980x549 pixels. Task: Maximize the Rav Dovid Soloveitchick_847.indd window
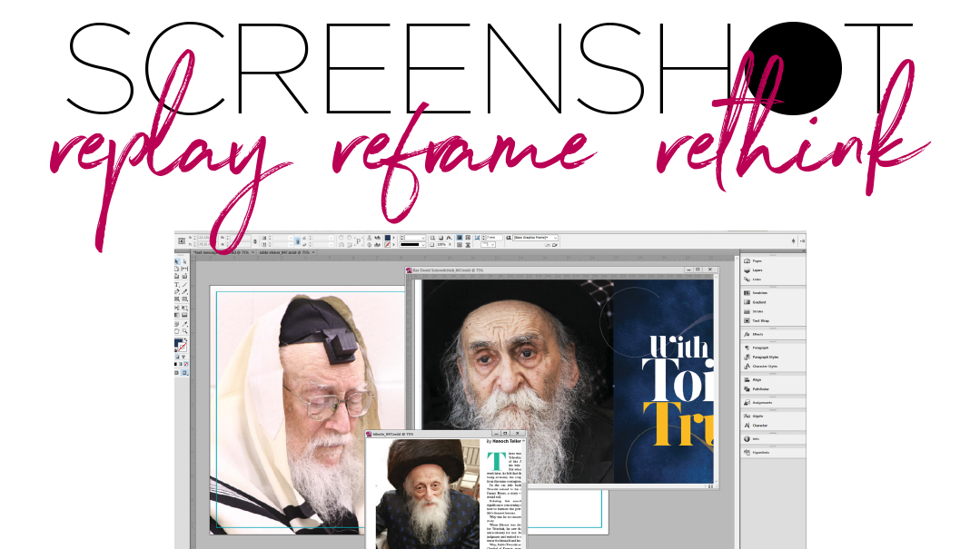click(x=698, y=270)
